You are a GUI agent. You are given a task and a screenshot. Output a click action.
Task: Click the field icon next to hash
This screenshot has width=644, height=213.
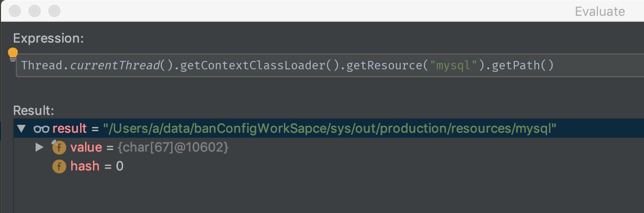pyautogui.click(x=59, y=167)
